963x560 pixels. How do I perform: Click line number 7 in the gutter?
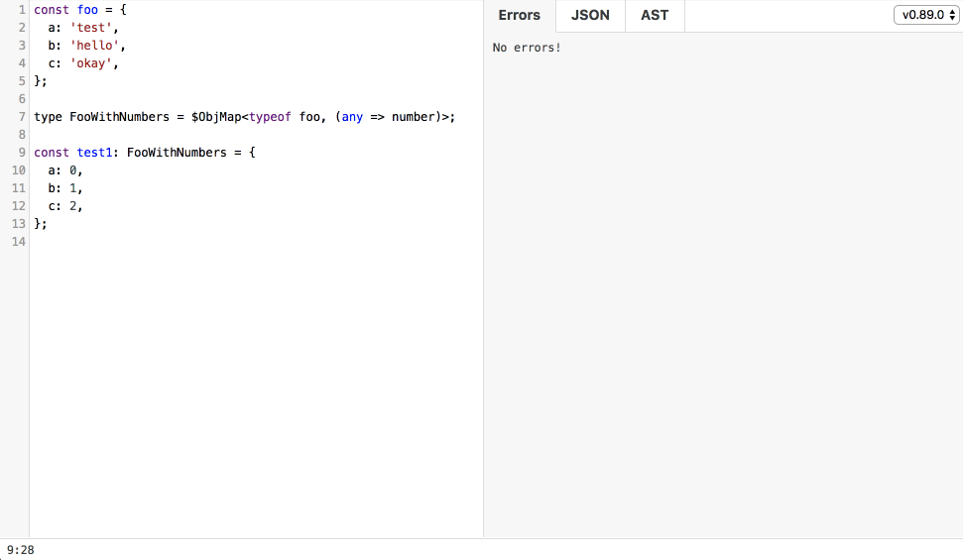[x=22, y=117]
